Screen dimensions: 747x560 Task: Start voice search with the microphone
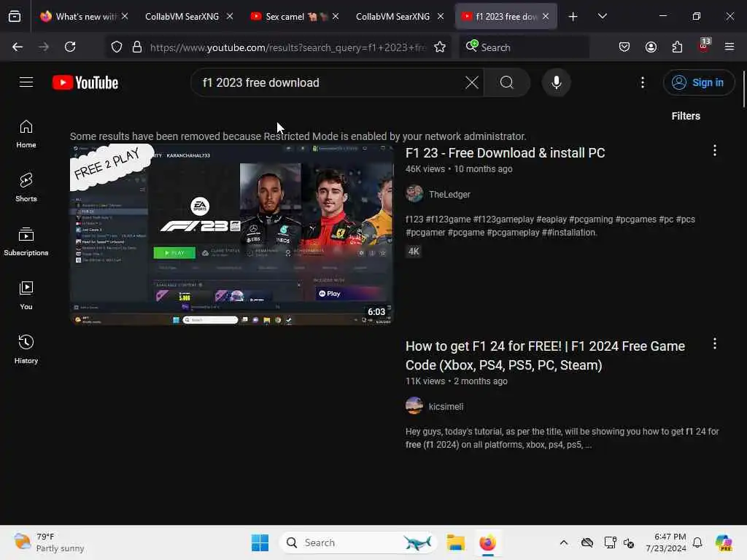[556, 82]
